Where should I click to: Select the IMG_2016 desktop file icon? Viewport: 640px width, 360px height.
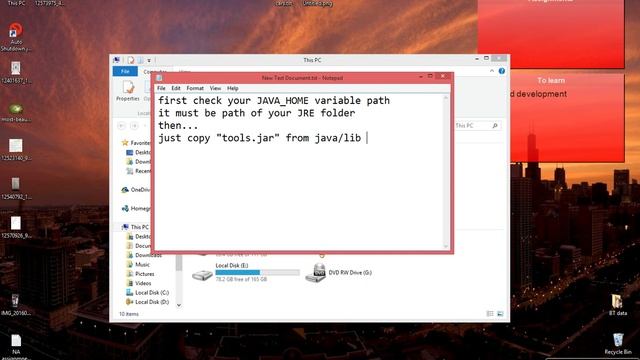coord(16,305)
